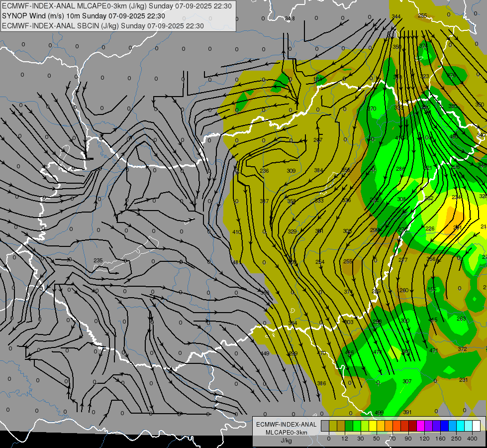Click the 247 value on the map
This screenshot has width=487, height=448.
click(318, 140)
